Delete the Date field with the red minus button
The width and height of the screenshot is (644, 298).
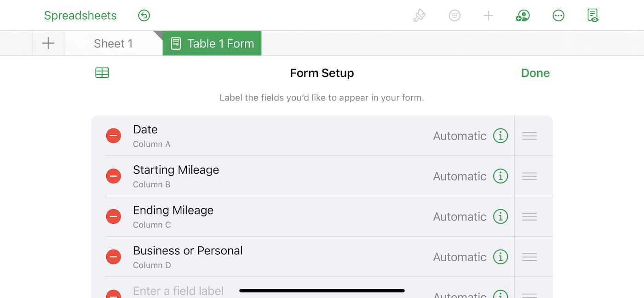coord(114,136)
